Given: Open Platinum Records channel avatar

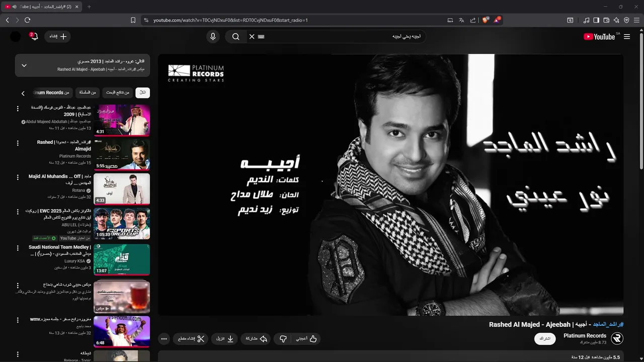Looking at the screenshot, I should click(x=617, y=338).
